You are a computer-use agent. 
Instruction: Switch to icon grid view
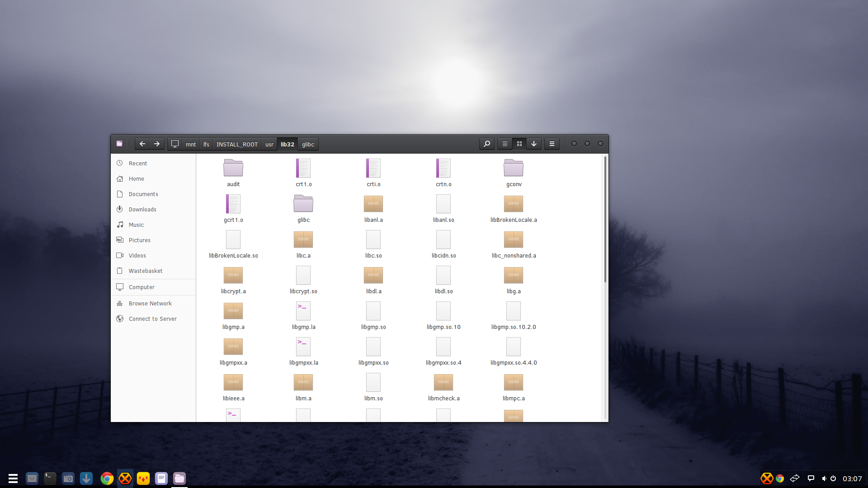click(x=519, y=144)
